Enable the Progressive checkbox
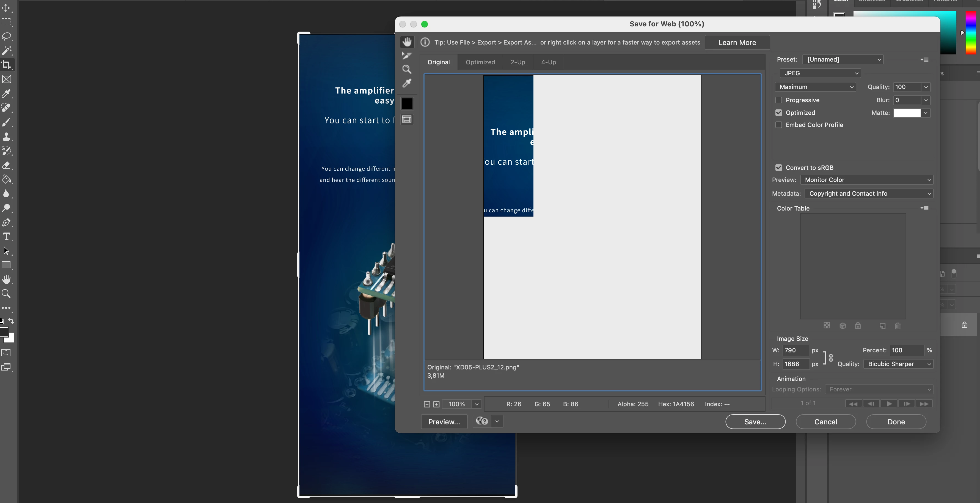The image size is (980, 503). pos(779,100)
